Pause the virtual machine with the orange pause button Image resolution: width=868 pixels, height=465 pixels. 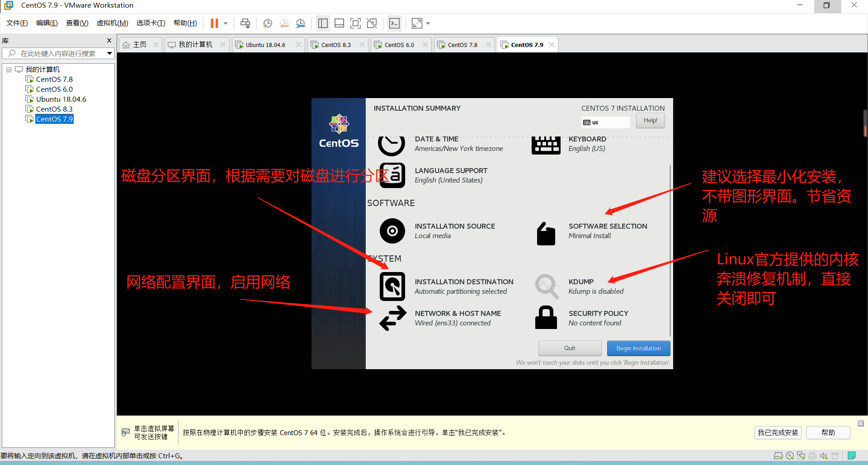coord(214,23)
